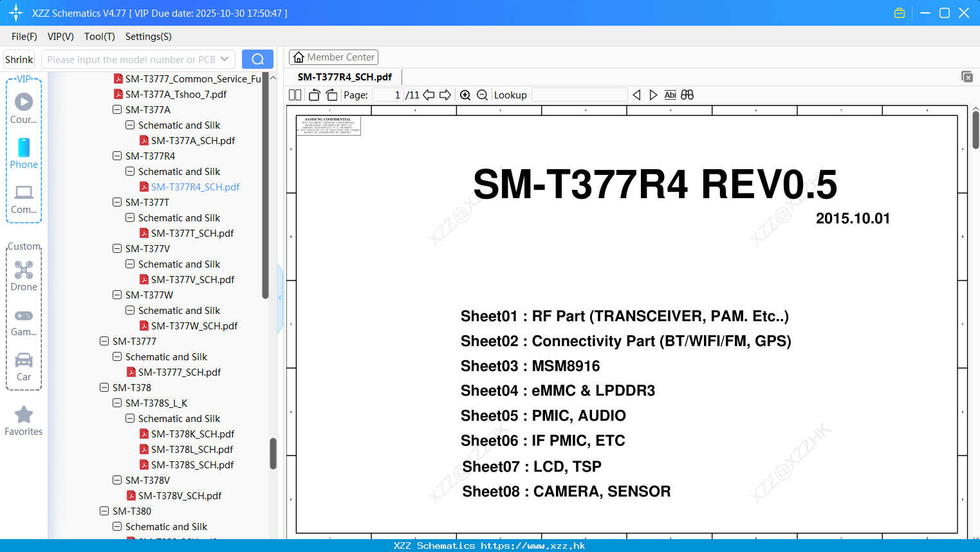Image resolution: width=980 pixels, height=552 pixels.
Task: Open SM-T377A_Tshoo_7.pdf file
Action: tap(171, 94)
